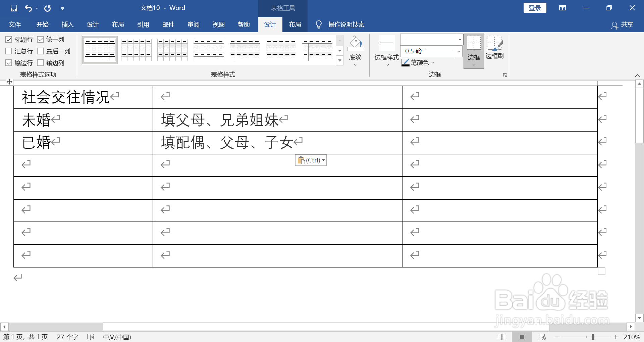Open the 插入 ribbon tab
644x342 pixels.
click(67, 24)
